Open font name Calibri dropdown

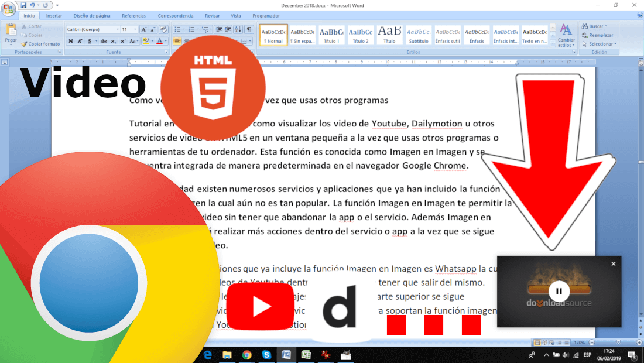(118, 29)
